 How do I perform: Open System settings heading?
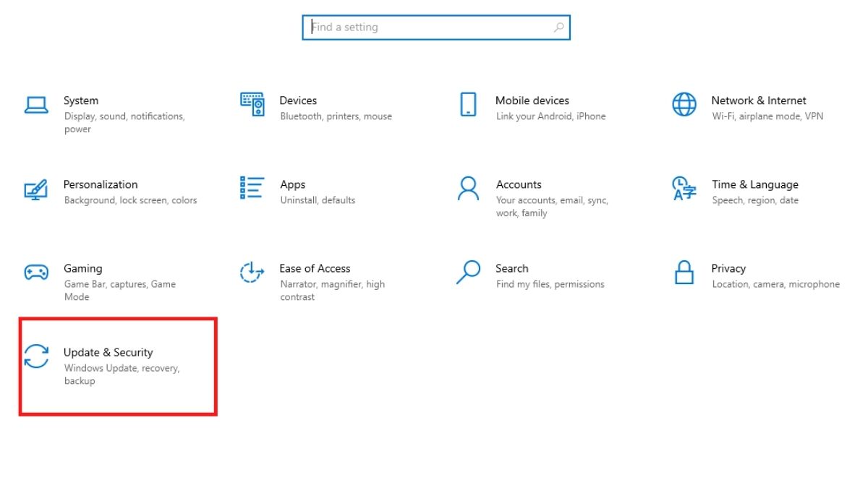(81, 100)
